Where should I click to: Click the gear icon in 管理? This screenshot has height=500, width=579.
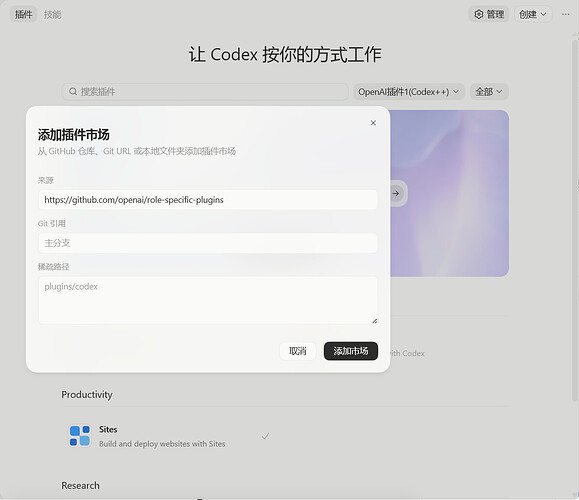pos(479,14)
